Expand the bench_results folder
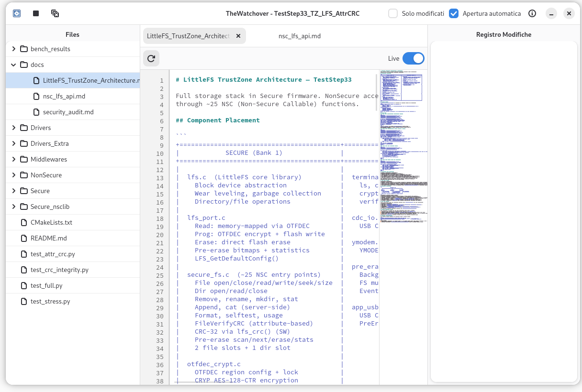 coord(13,49)
